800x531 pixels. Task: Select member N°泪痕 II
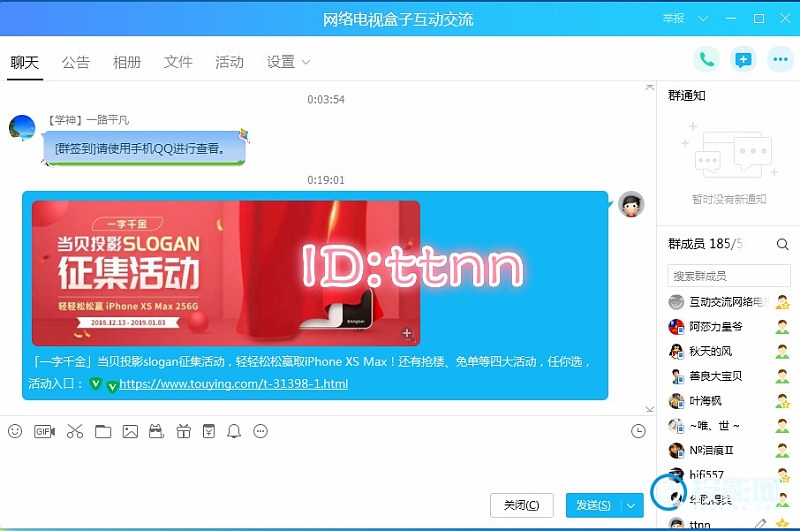(x=729, y=450)
